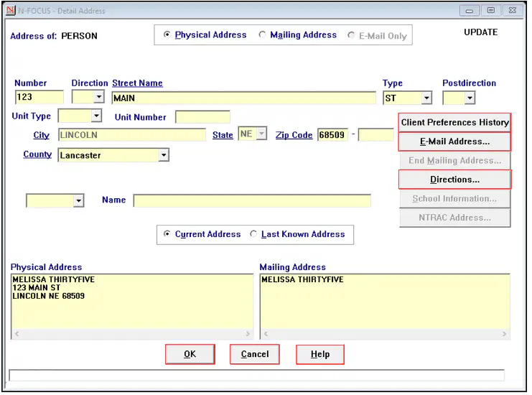Click the UPDATE mode label
Viewport: 532px width, 395px height.
click(x=481, y=32)
